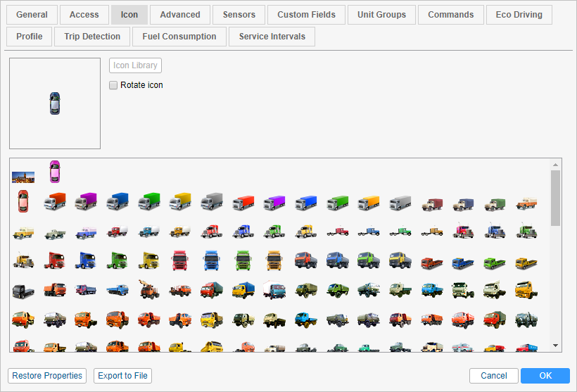577x392 pixels.
Task: Click the icon list scrollbar down arrow
Action: pyautogui.click(x=556, y=346)
